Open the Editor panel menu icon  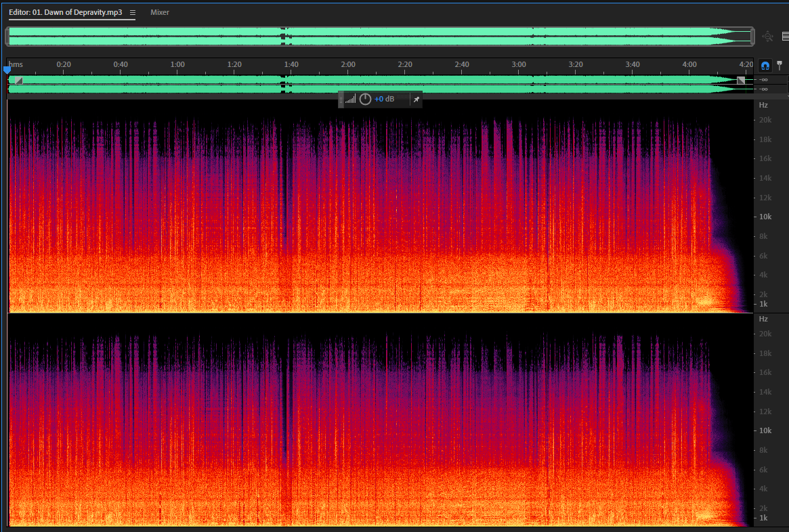click(x=132, y=13)
